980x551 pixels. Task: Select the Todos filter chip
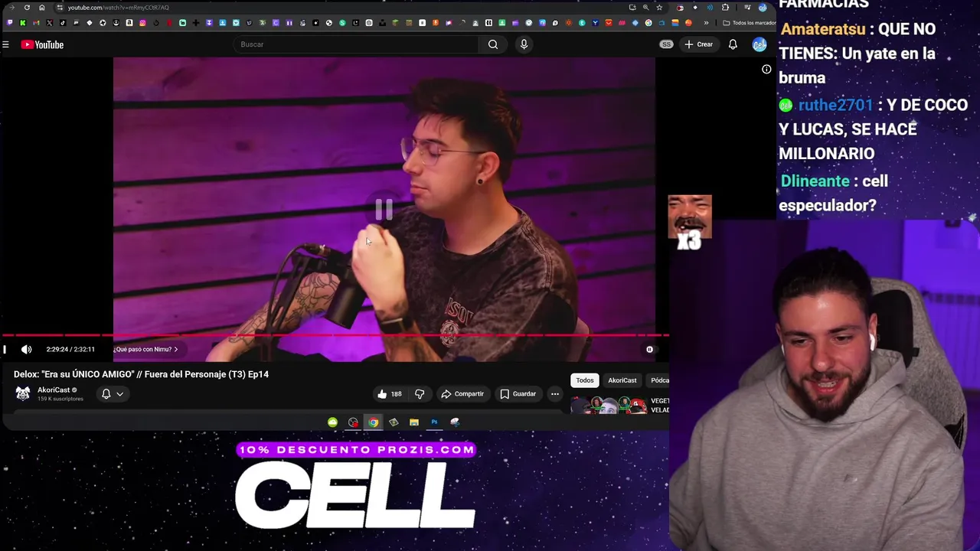(x=585, y=380)
